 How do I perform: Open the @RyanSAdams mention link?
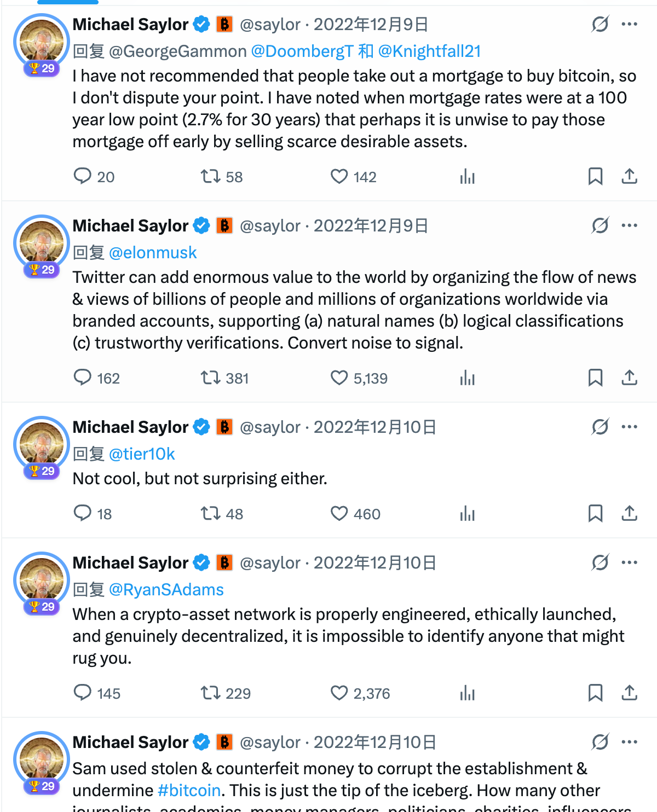(x=166, y=589)
